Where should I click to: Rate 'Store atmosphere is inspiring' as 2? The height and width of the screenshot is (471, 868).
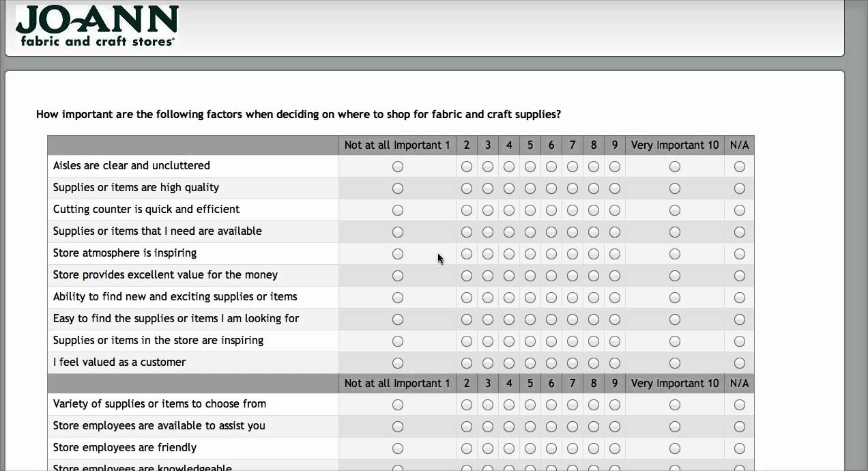(x=467, y=254)
